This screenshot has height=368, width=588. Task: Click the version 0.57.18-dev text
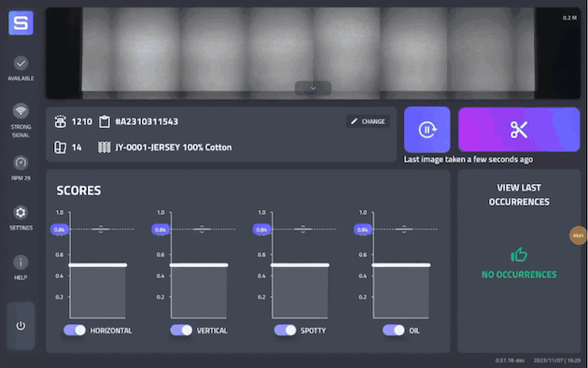(x=510, y=361)
